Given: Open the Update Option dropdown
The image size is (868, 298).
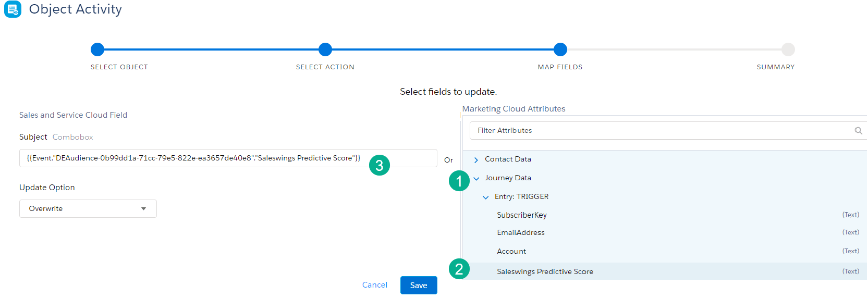Looking at the screenshot, I should (88, 209).
